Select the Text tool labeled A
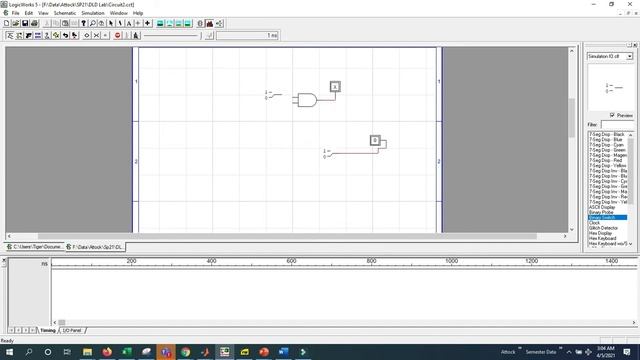The height and width of the screenshot is (360, 640). (x=129, y=24)
